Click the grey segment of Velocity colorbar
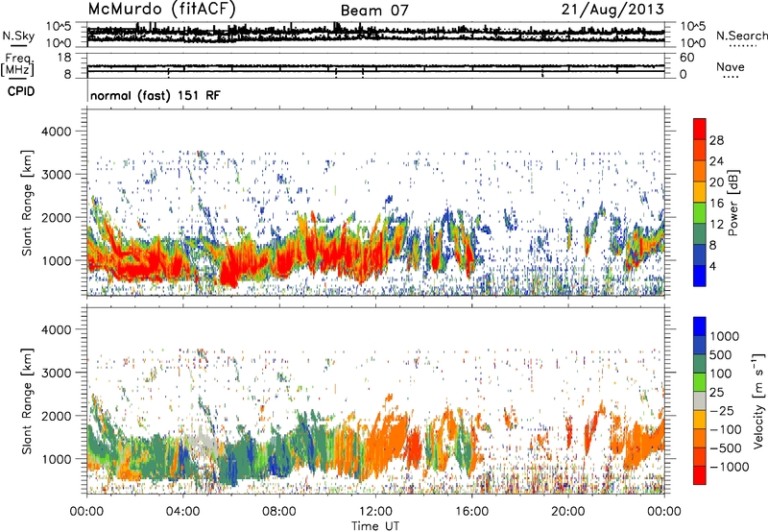The width and height of the screenshot is (768, 532). pyautogui.click(x=700, y=401)
